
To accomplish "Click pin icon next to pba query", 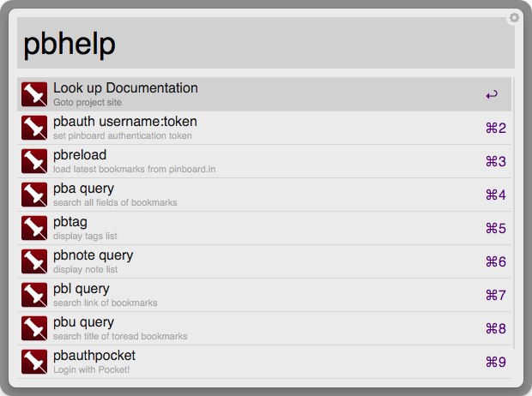I will (34, 195).
